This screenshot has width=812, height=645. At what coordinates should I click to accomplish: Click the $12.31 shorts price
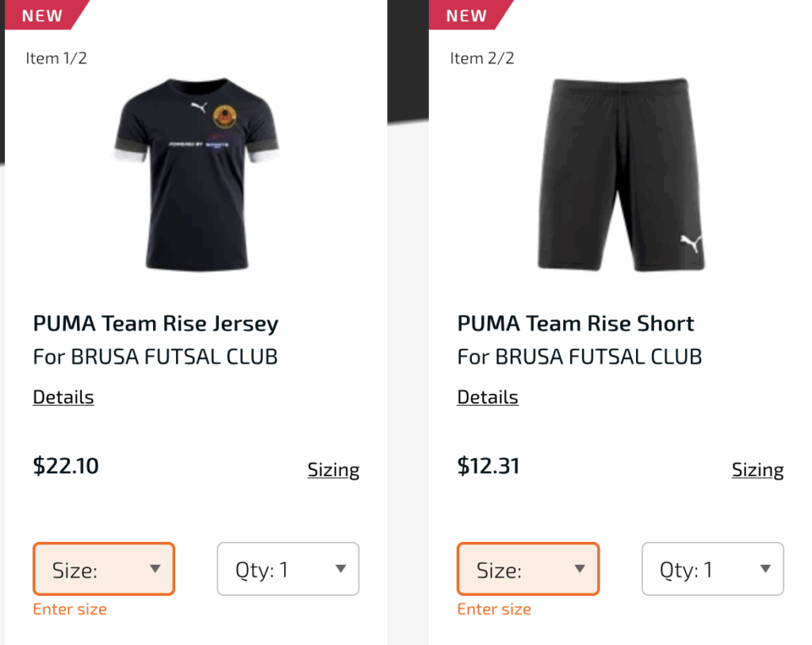[488, 465]
